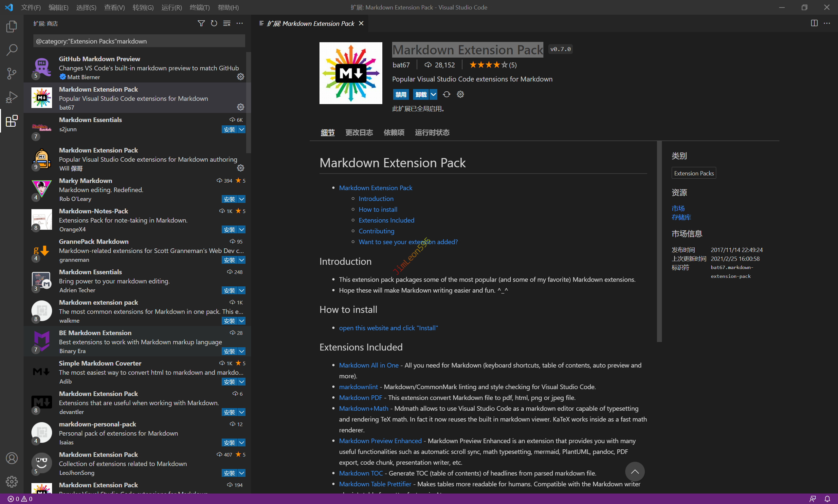The image size is (838, 504).
Task: Click the extensions search input field
Action: pyautogui.click(x=139, y=41)
